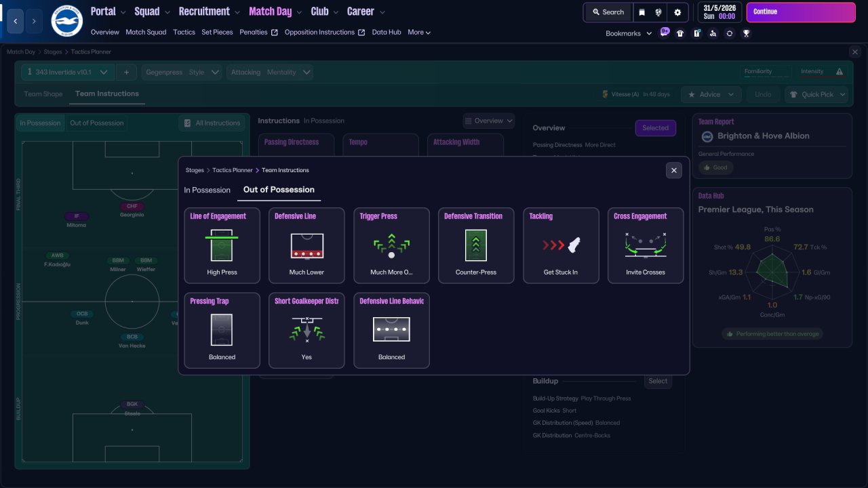The height and width of the screenshot is (488, 868).
Task: Add a new tactic with plus icon
Action: point(126,72)
